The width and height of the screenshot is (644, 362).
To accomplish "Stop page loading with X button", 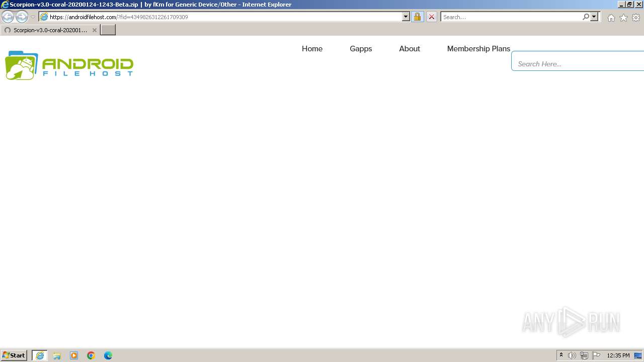I will (432, 17).
